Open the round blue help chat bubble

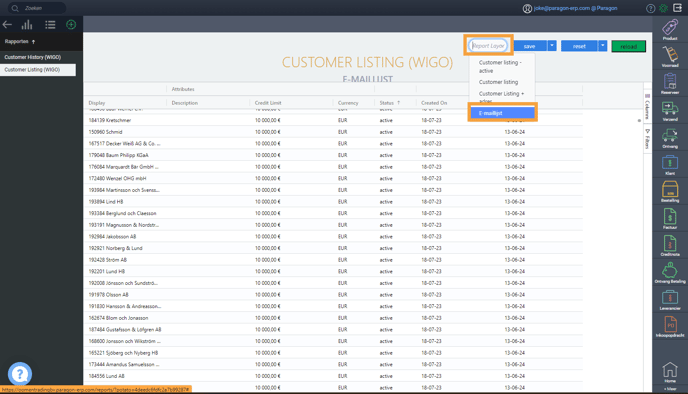tap(20, 374)
